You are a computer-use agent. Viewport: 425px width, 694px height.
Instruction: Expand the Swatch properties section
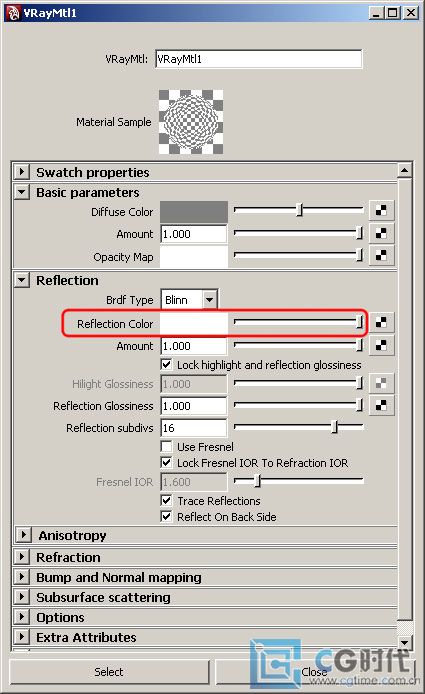22,172
